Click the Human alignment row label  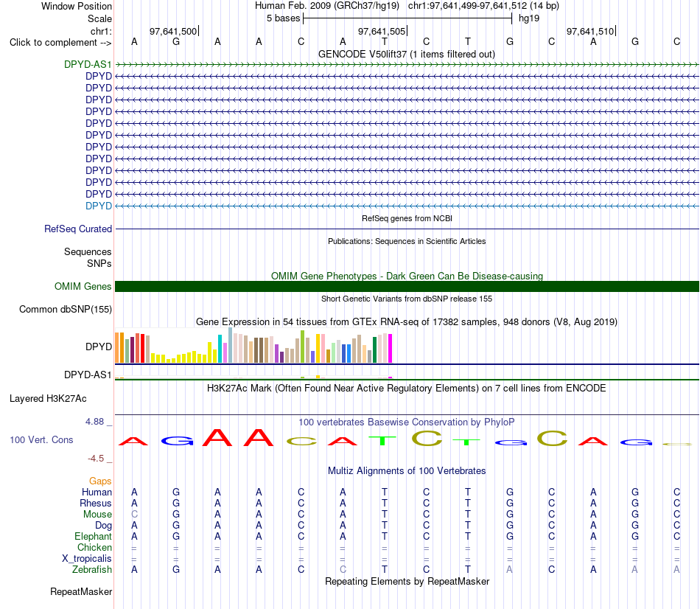(x=97, y=493)
